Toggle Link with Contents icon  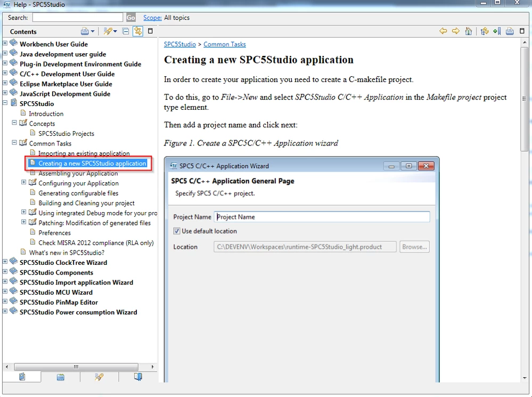click(138, 31)
